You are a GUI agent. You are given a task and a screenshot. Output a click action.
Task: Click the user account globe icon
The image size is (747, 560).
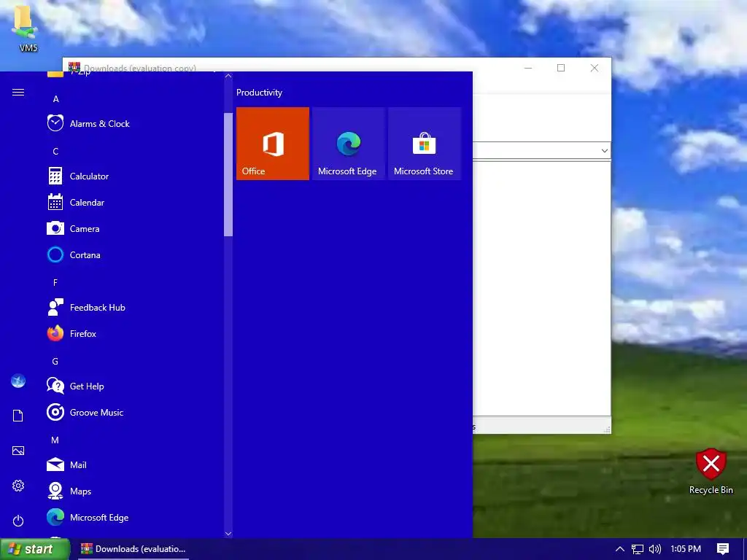click(x=18, y=381)
